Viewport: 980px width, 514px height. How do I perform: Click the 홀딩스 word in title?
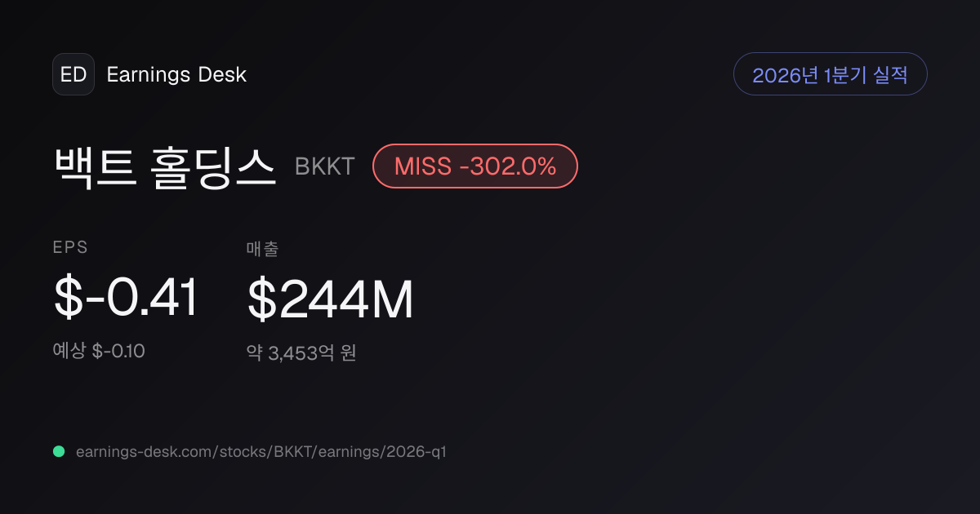pyautogui.click(x=214, y=166)
